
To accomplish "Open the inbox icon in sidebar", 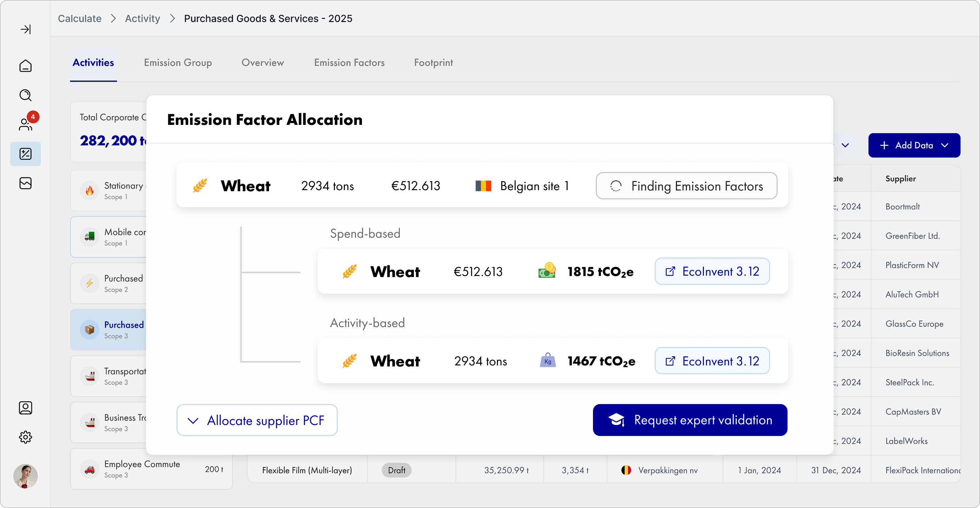I will [26, 183].
